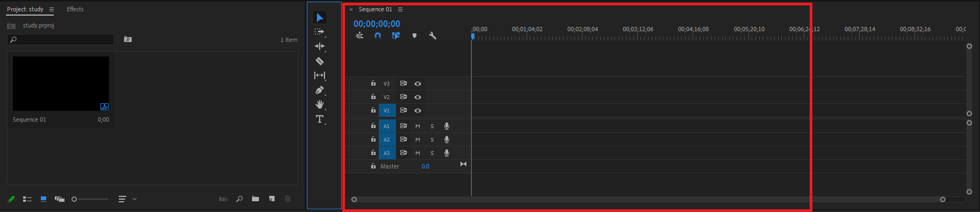Toggle sync lock for V1
The height and width of the screenshot is (212, 980).
403,110
